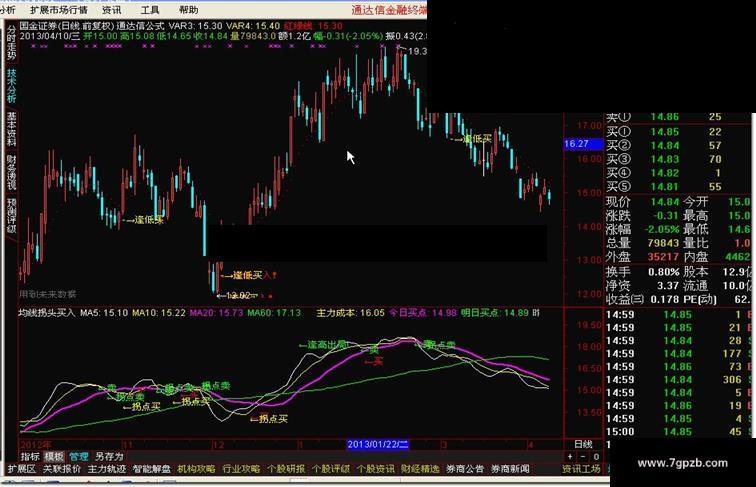Open the 券商公告 tab
This screenshot has width=756, height=487.
point(465,469)
